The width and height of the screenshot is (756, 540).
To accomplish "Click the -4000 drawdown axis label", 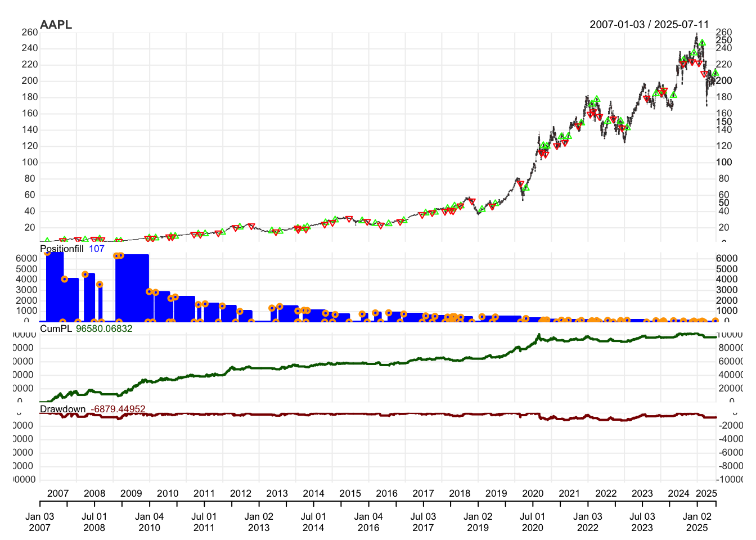I will (730, 439).
